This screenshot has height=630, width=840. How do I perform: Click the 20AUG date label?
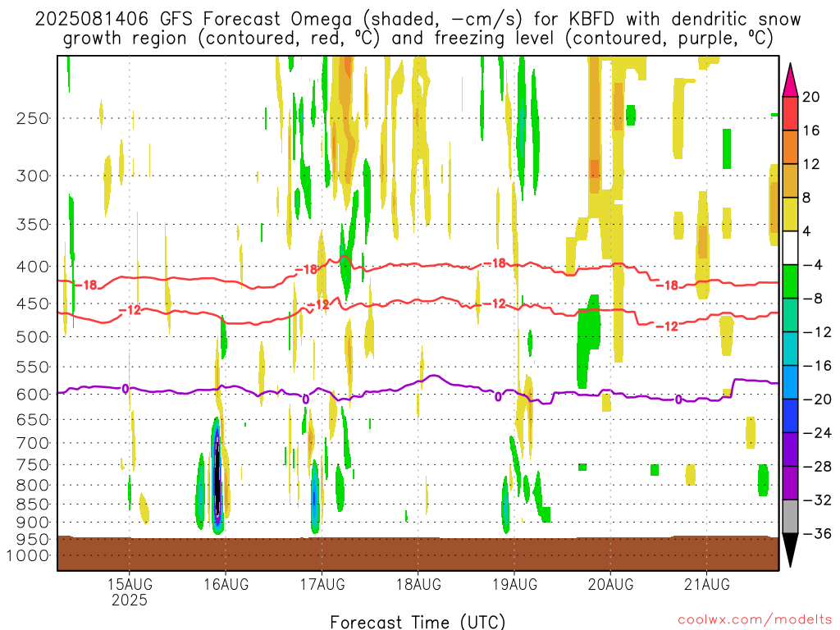coord(610,584)
